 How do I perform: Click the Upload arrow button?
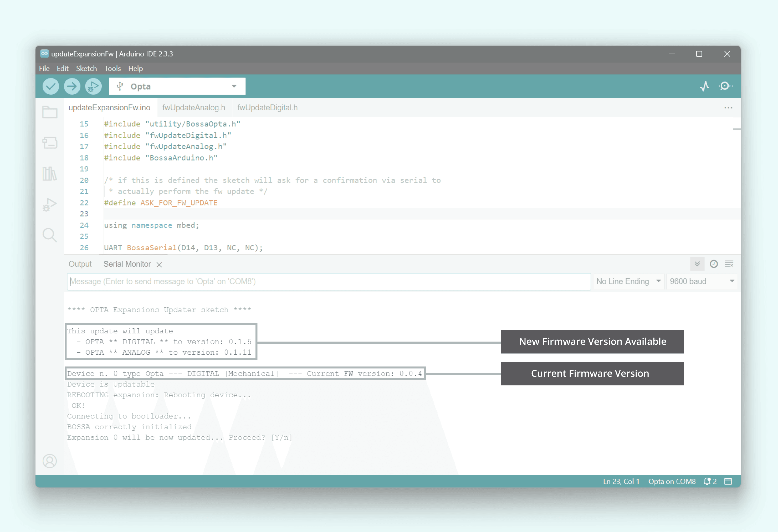click(x=72, y=86)
